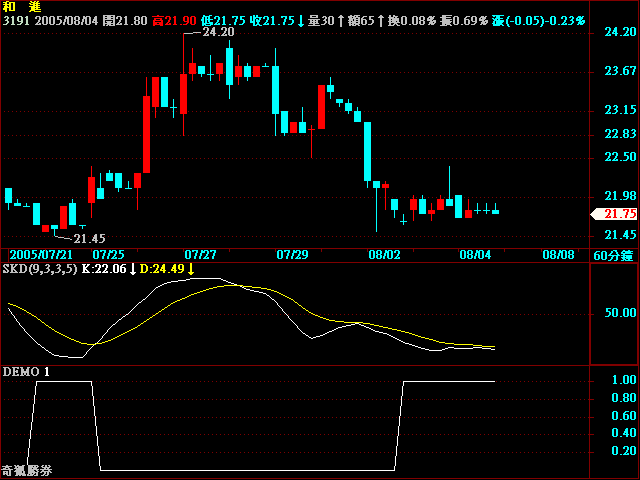Click the 0.20 DEMO axis label

624,451
